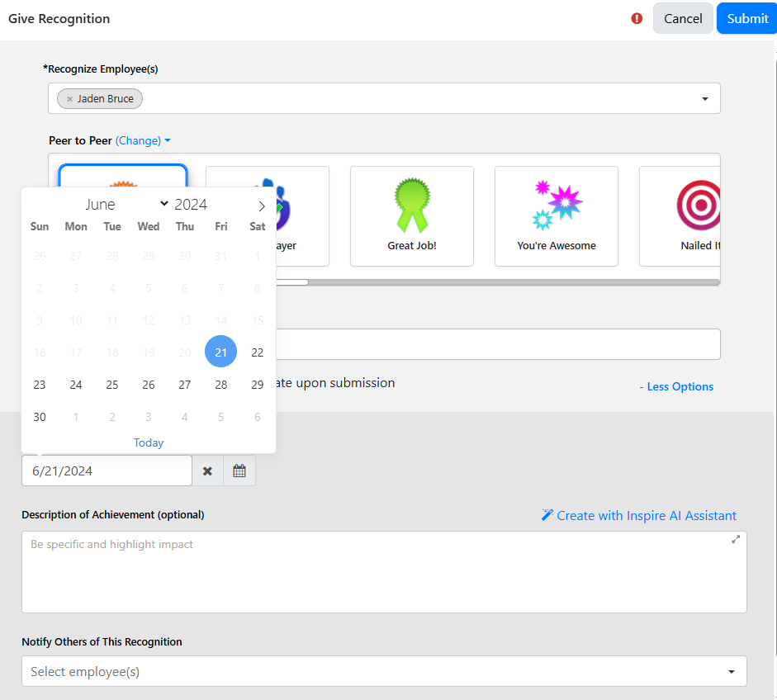Pick June 26 in the calendar

point(149,385)
